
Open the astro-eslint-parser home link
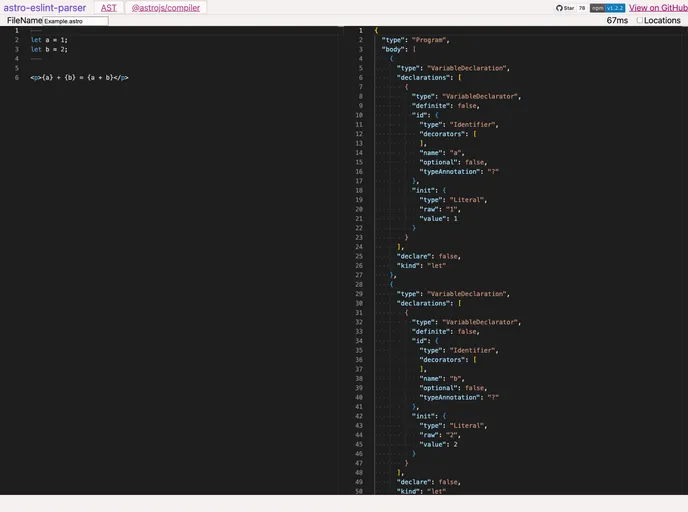(45, 8)
